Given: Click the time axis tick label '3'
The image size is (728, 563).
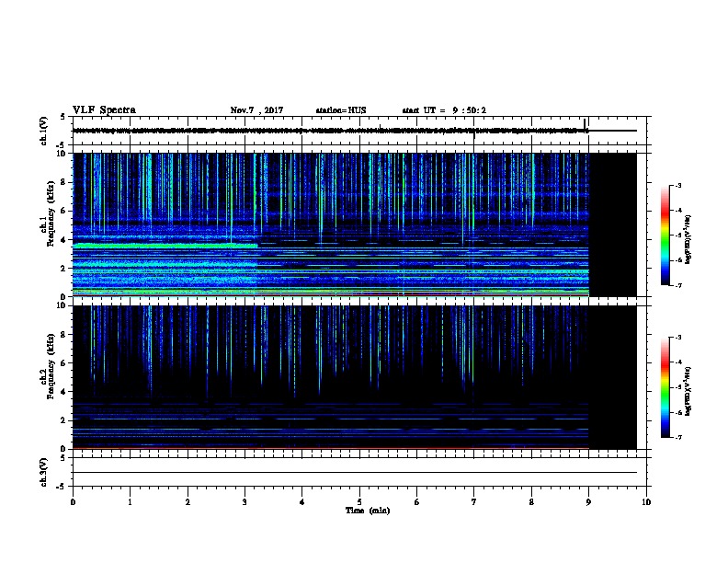Looking at the screenshot, I should pyautogui.click(x=245, y=501).
